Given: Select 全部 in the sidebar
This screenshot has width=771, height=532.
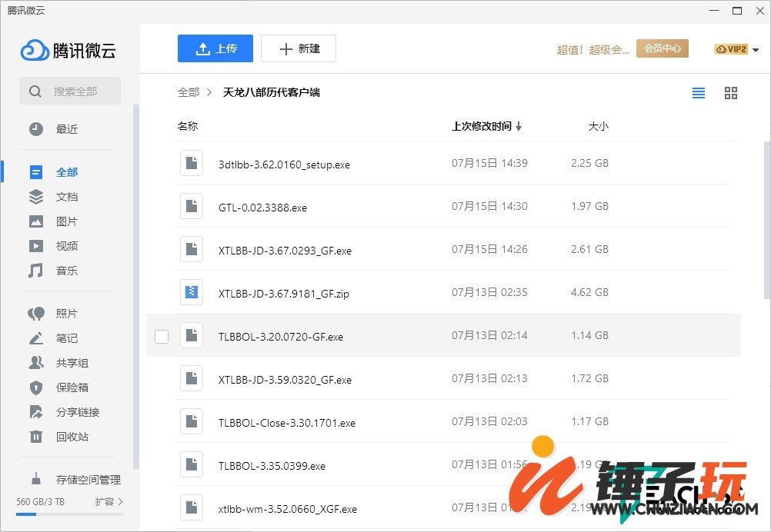Looking at the screenshot, I should (x=66, y=172).
